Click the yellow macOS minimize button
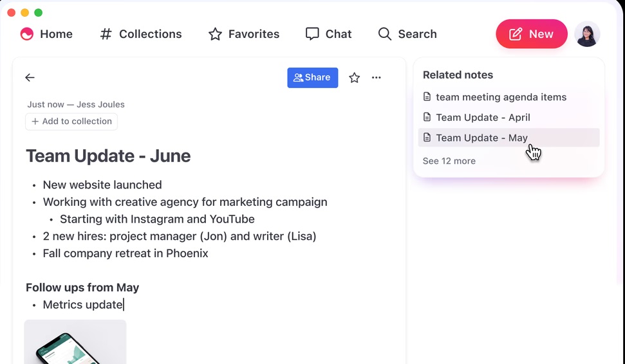 click(x=24, y=13)
